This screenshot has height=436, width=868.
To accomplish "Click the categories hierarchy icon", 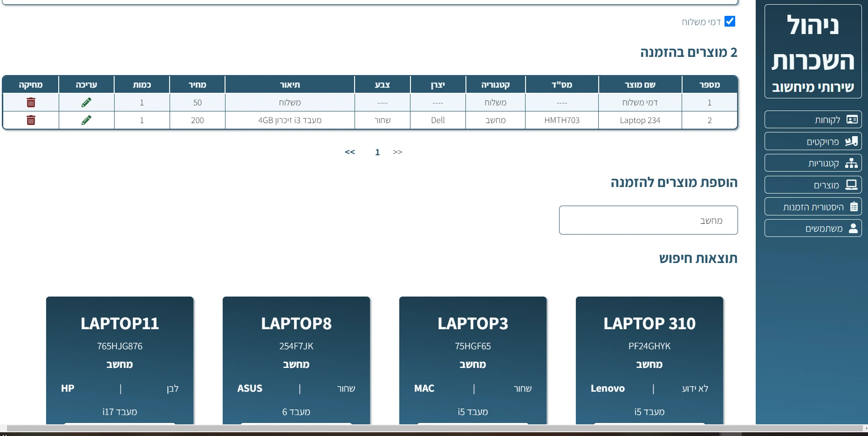I will pos(851,163).
